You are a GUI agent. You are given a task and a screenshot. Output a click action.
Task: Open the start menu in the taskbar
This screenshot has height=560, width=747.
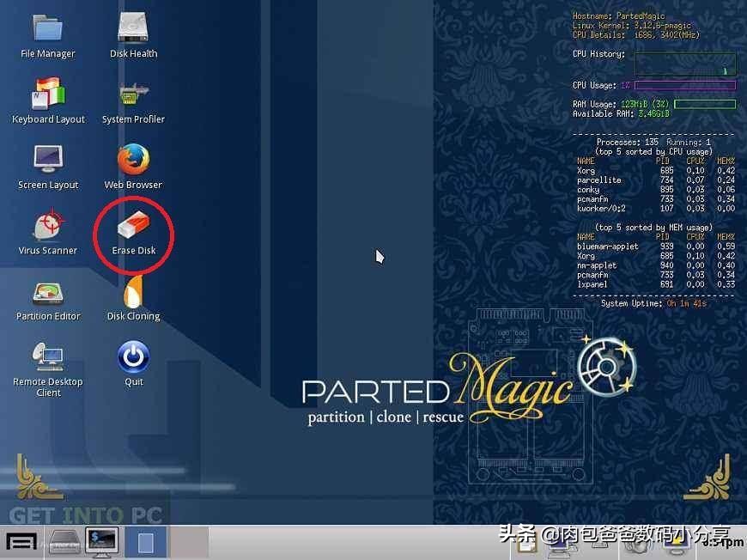pos(21,543)
